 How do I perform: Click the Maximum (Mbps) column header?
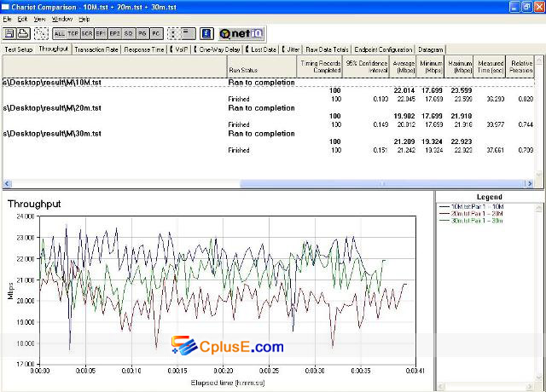tap(459, 66)
